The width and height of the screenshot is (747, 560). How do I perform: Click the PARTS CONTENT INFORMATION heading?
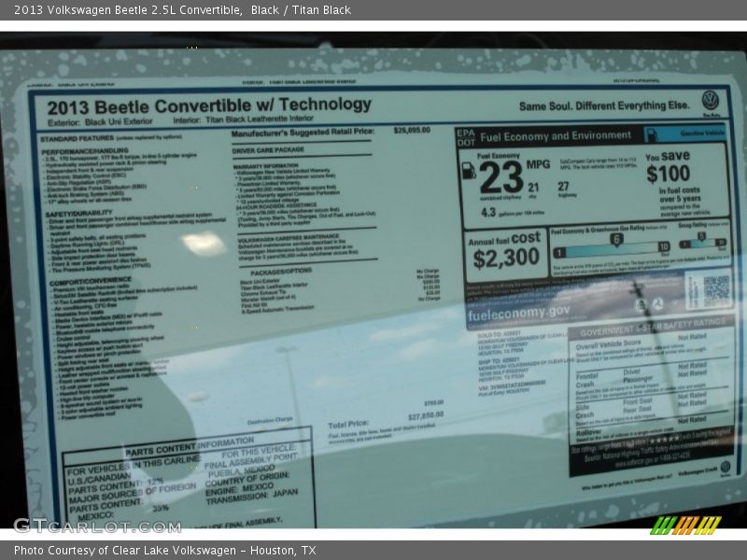190,447
